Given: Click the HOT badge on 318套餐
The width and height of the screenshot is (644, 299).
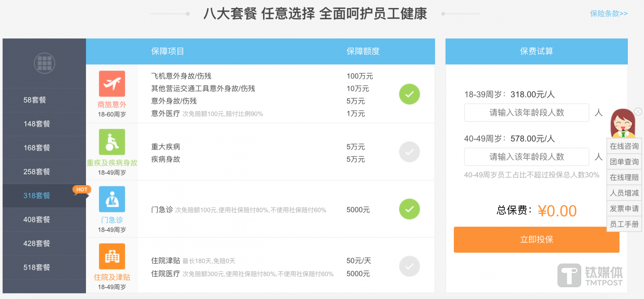Looking at the screenshot, I should pos(81,190).
